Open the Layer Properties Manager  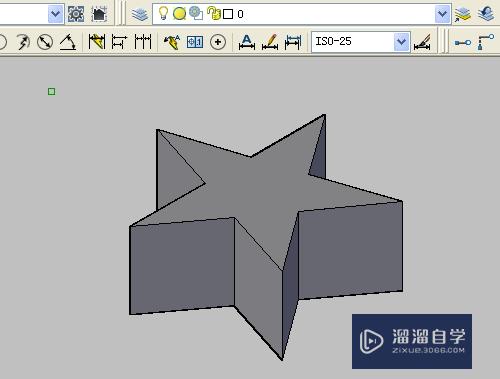(x=140, y=14)
